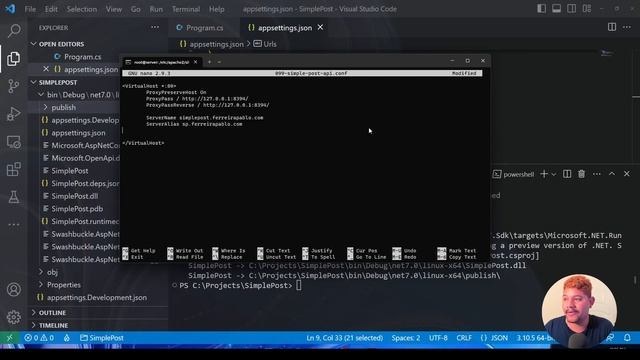Open SimplePost.pdb in file tree
Screen dimensions: 640x360
(x=77, y=209)
